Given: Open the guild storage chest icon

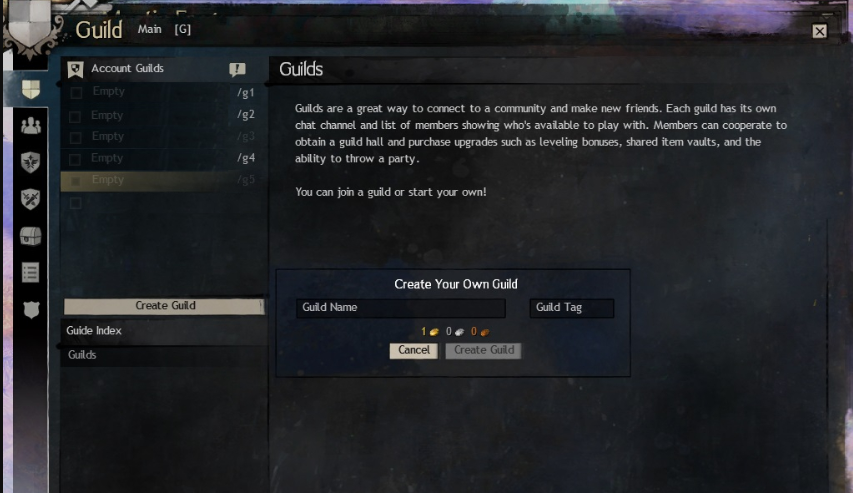Looking at the screenshot, I should point(31,236).
